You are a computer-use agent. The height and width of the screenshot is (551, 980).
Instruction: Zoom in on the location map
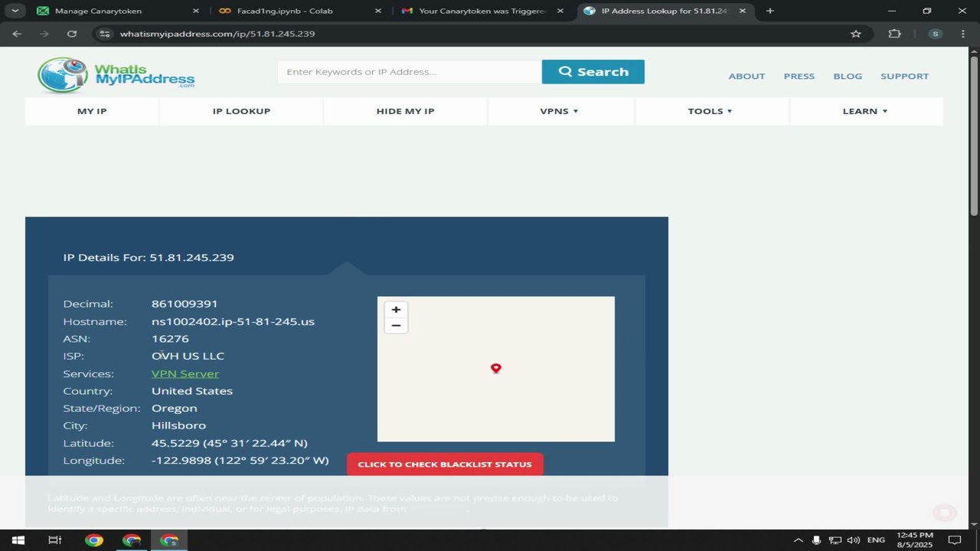tap(396, 309)
